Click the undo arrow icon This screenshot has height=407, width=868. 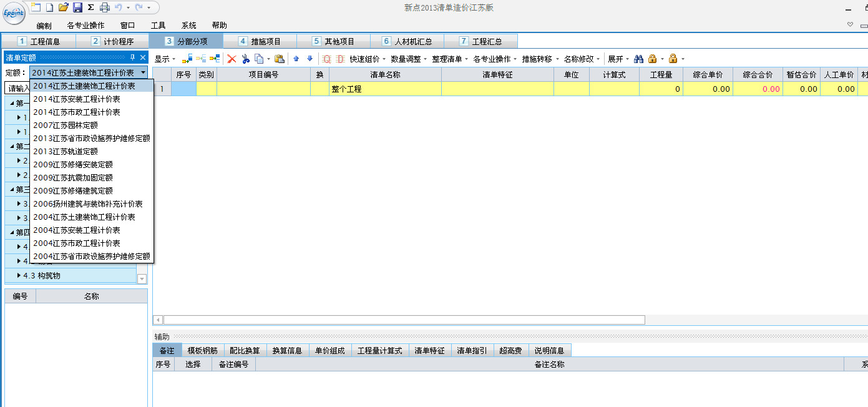click(119, 7)
